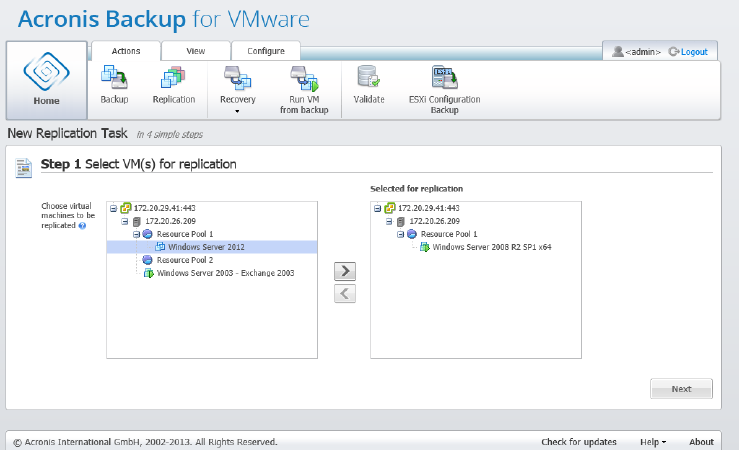Launch Run VM from backup
This screenshot has height=450, width=739.
tap(304, 90)
